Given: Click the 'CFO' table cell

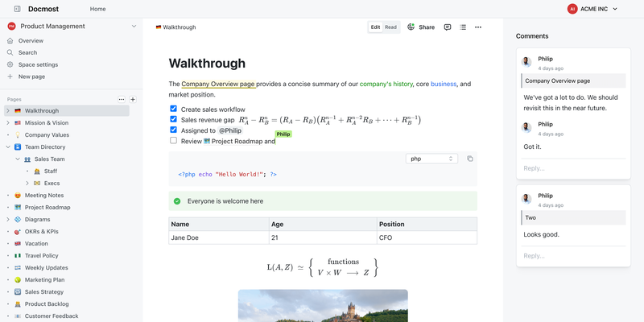Looking at the screenshot, I should click(x=427, y=237).
